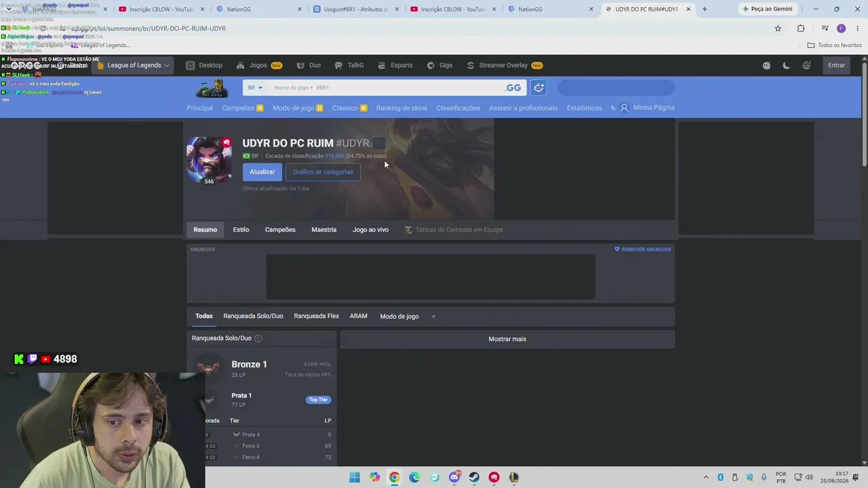Image resolution: width=868 pixels, height=488 pixels.
Task: Filter matches by Ranqueada Solo/Duo
Action: (x=254, y=317)
